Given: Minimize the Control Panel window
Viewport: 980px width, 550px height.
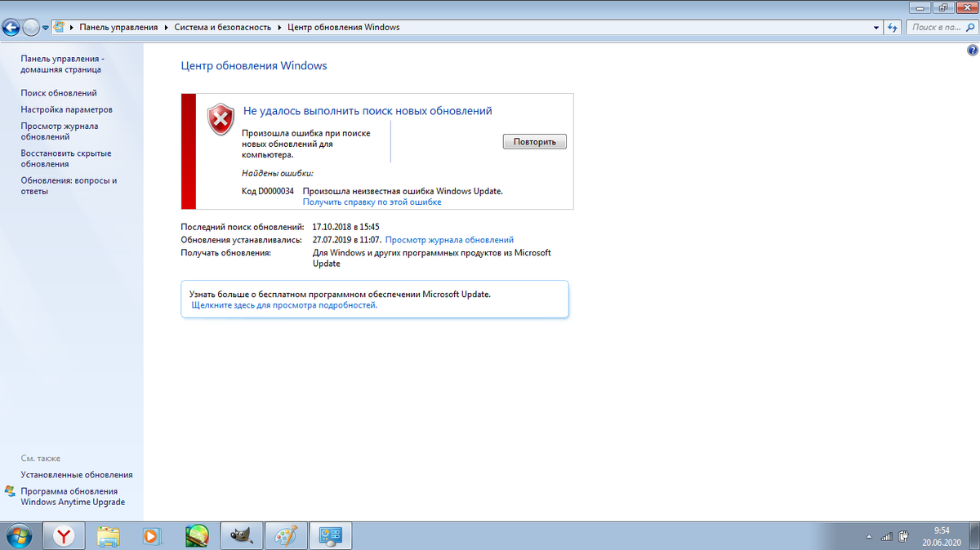Looking at the screenshot, I should (920, 6).
